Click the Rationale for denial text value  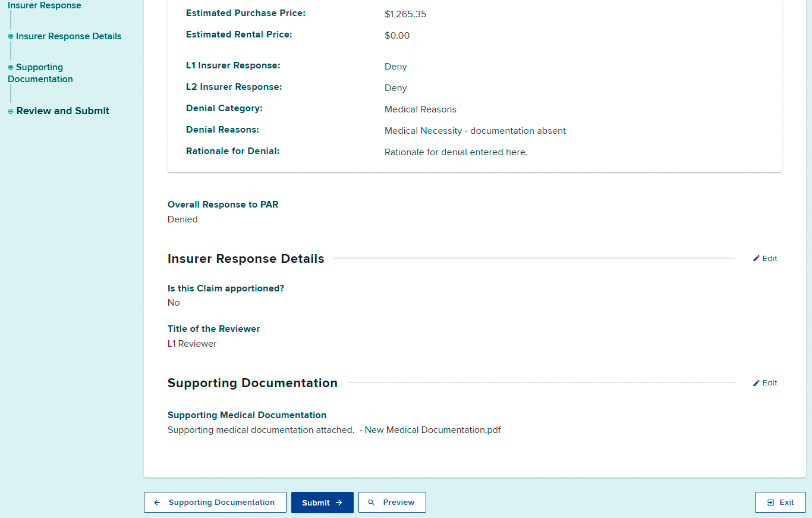coord(456,152)
